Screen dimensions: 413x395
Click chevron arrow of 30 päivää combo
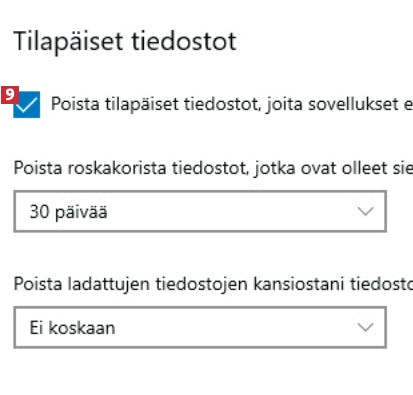(x=366, y=211)
